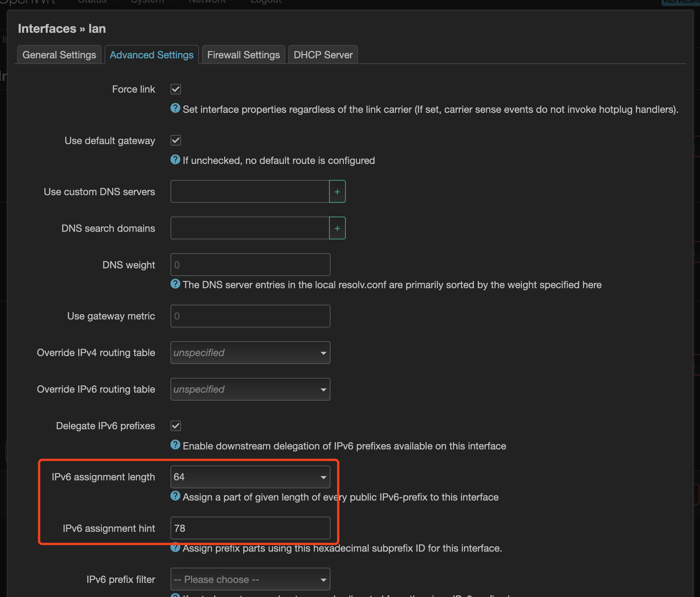
Task: Toggle Use default gateway checkbox
Action: pyautogui.click(x=176, y=140)
